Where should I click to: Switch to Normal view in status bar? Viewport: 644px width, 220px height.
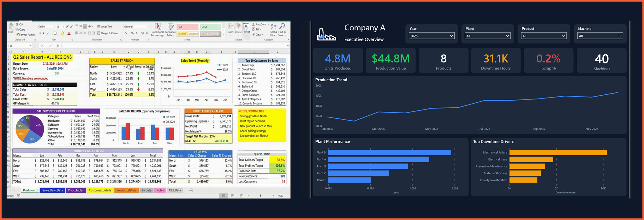tap(224, 196)
